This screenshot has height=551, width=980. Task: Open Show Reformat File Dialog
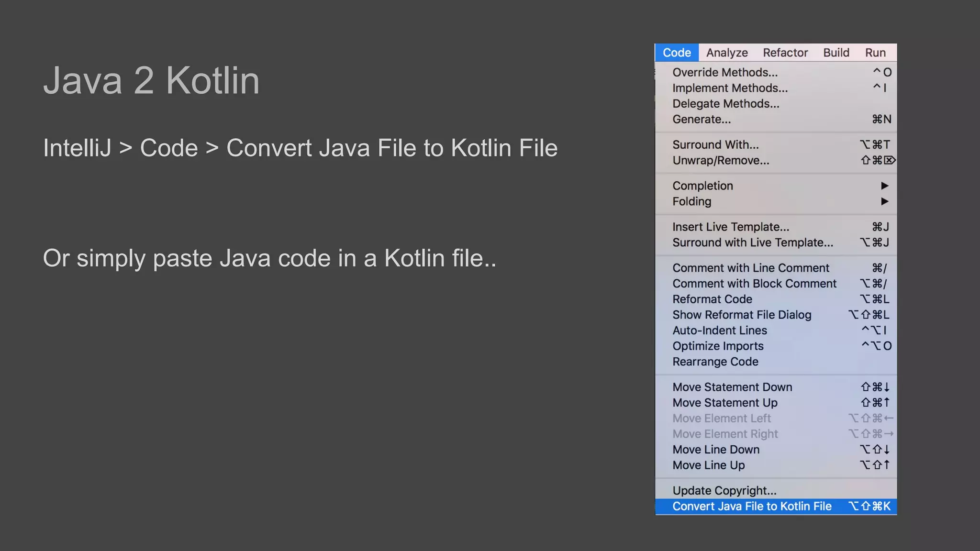(776, 315)
